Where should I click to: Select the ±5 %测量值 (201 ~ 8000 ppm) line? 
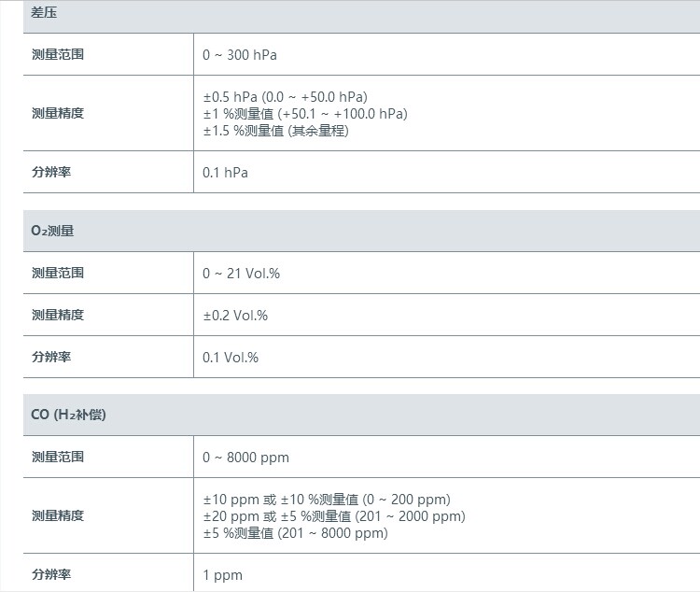point(295,533)
